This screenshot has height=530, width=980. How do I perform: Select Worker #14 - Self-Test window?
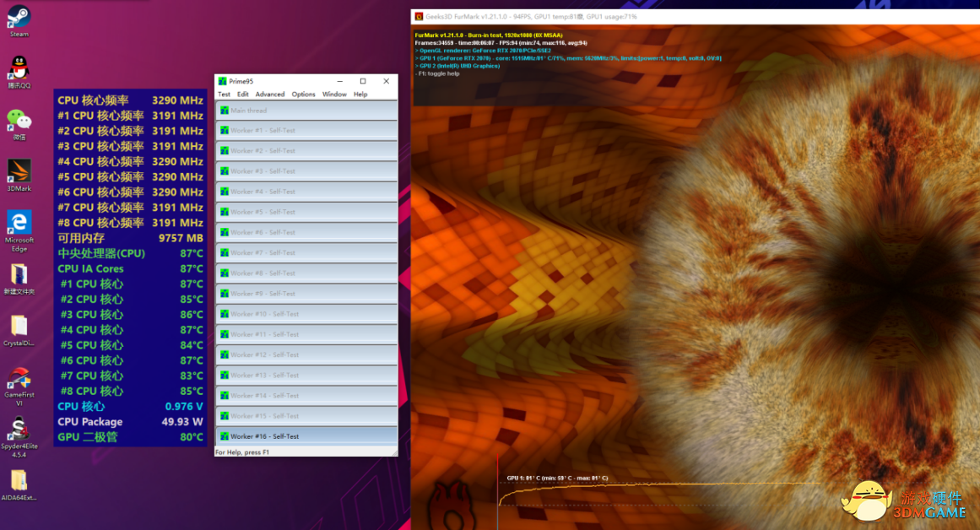click(306, 396)
